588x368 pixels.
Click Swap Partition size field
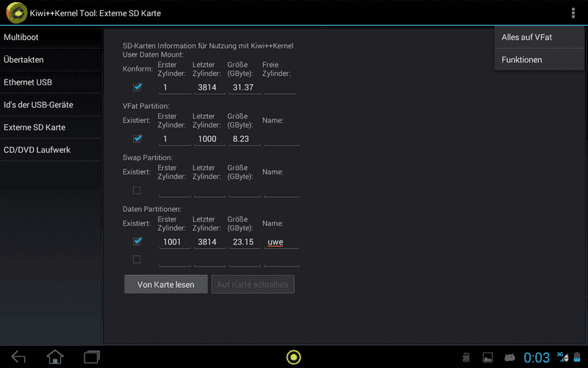245,191
